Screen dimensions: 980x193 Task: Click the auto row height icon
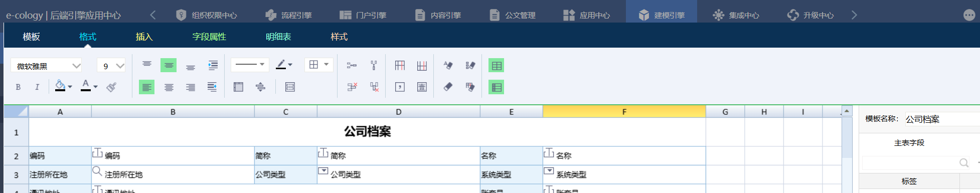pyautogui.click(x=260, y=87)
